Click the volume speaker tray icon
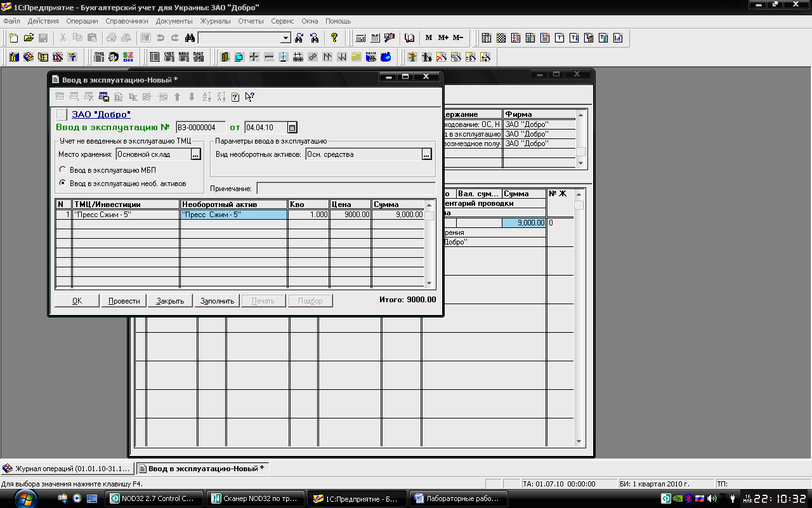812x508 pixels. pyautogui.click(x=711, y=498)
